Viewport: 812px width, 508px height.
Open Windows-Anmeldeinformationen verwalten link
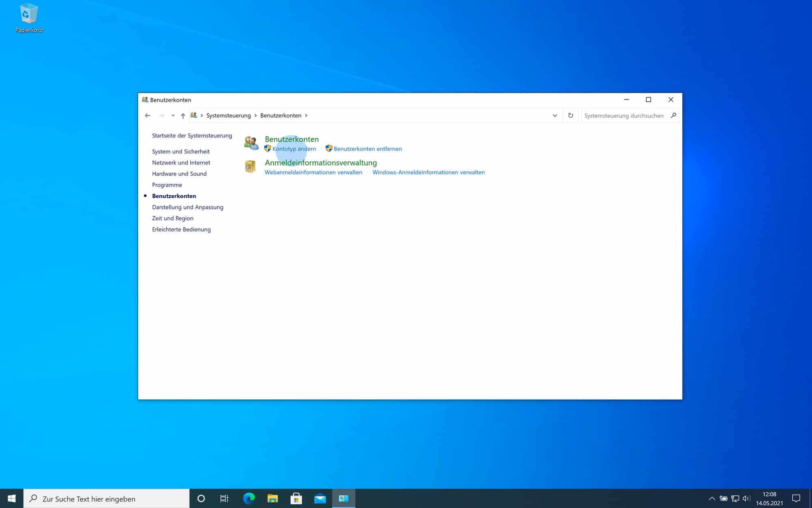(428, 172)
